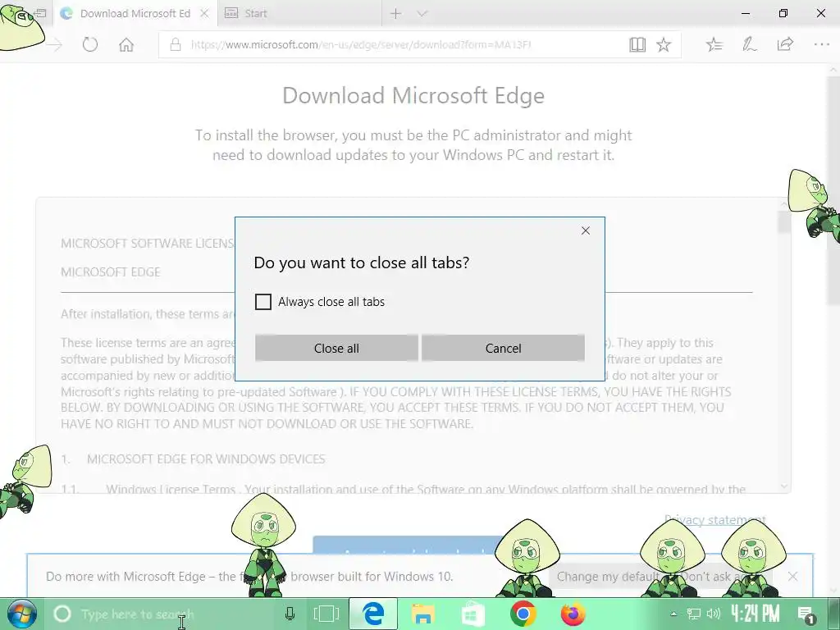Open the Privacy statement link
Image resolution: width=840 pixels, height=630 pixels.
[714, 519]
